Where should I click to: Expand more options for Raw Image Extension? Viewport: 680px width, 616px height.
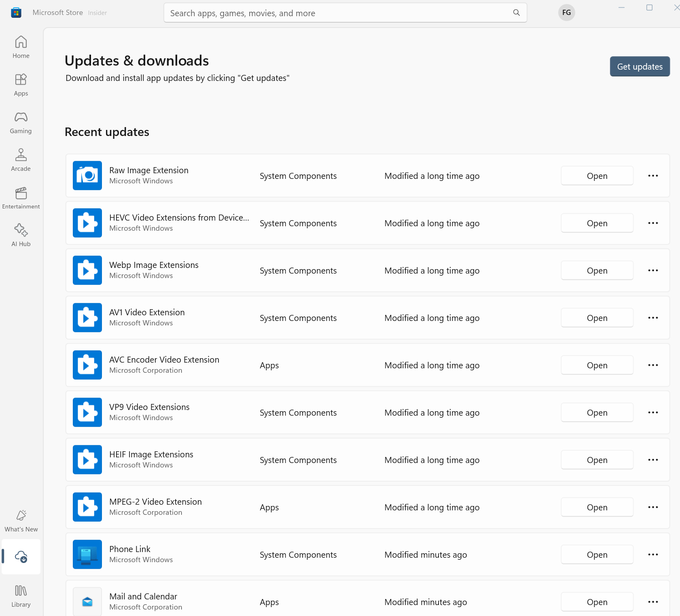(x=653, y=176)
